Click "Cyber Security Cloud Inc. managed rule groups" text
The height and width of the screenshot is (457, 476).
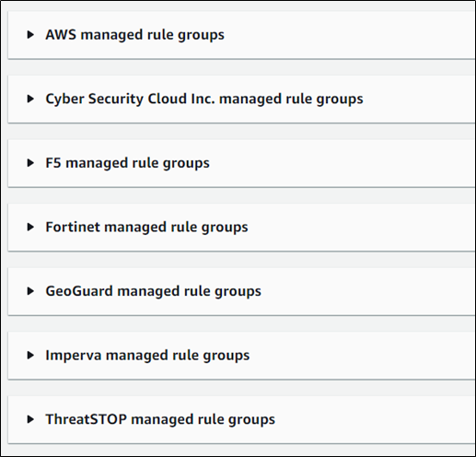click(204, 100)
